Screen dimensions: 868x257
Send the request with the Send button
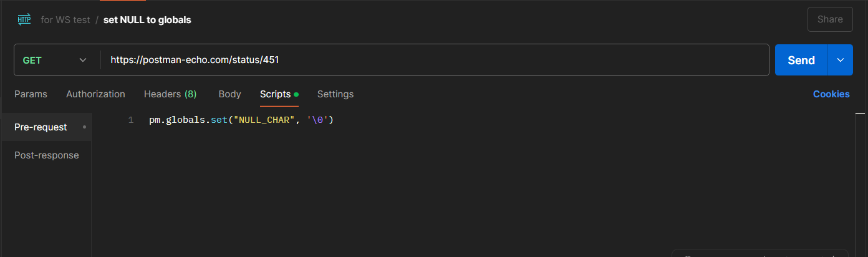801,60
